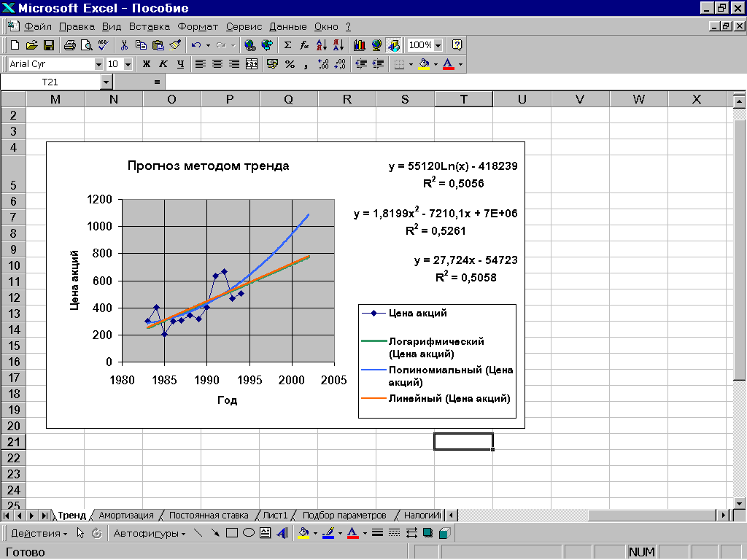Apply blue line color in drawing toolbar
The image size is (747, 560).
tap(328, 533)
